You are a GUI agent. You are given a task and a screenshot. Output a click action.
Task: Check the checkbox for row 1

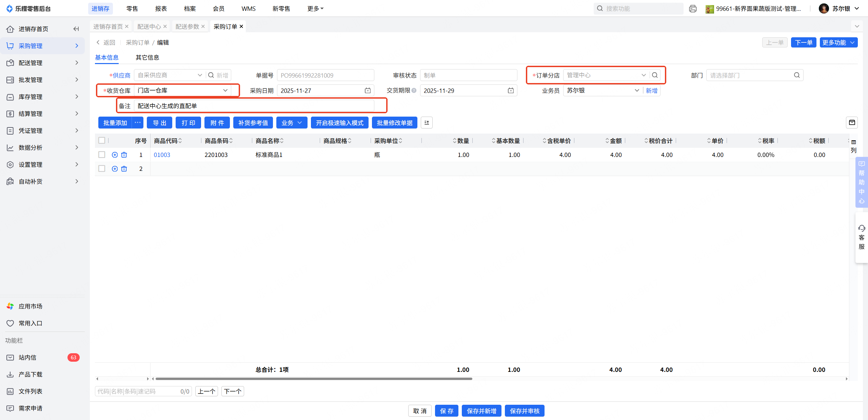coord(102,155)
